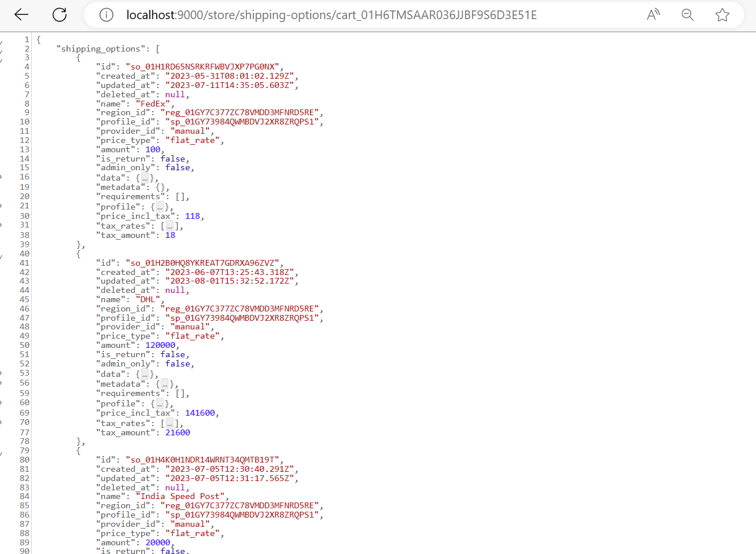This screenshot has height=554, width=756.
Task: Open the site information panel
Action: 106,14
